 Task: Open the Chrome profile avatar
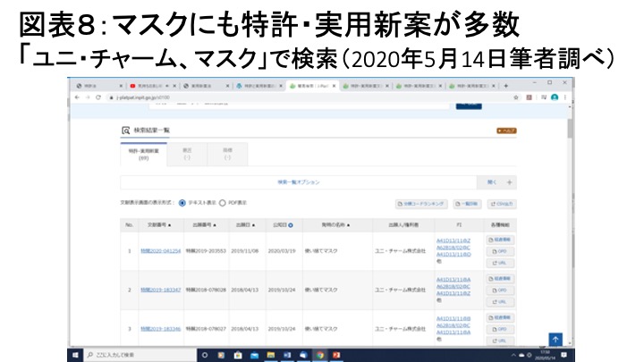pyautogui.click(x=555, y=97)
